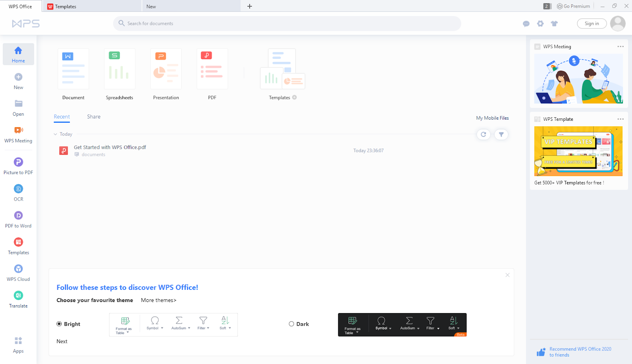Screen dimensions: 632x364
Task: Open the WPS Meeting illustration banner
Action: (579, 79)
